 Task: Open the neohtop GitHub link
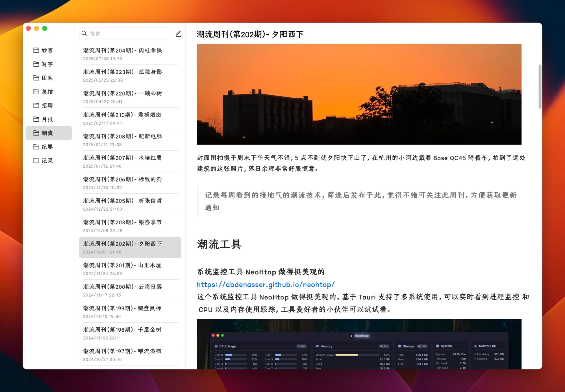(x=266, y=284)
